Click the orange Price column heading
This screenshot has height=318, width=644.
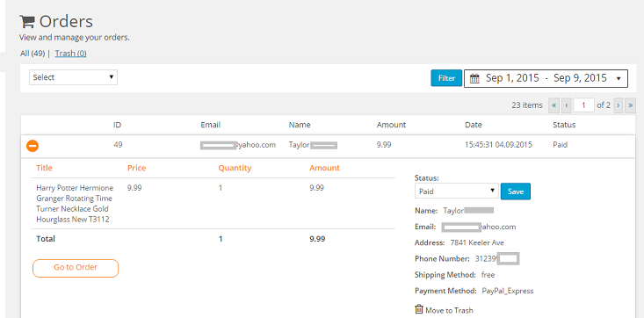pos(136,168)
